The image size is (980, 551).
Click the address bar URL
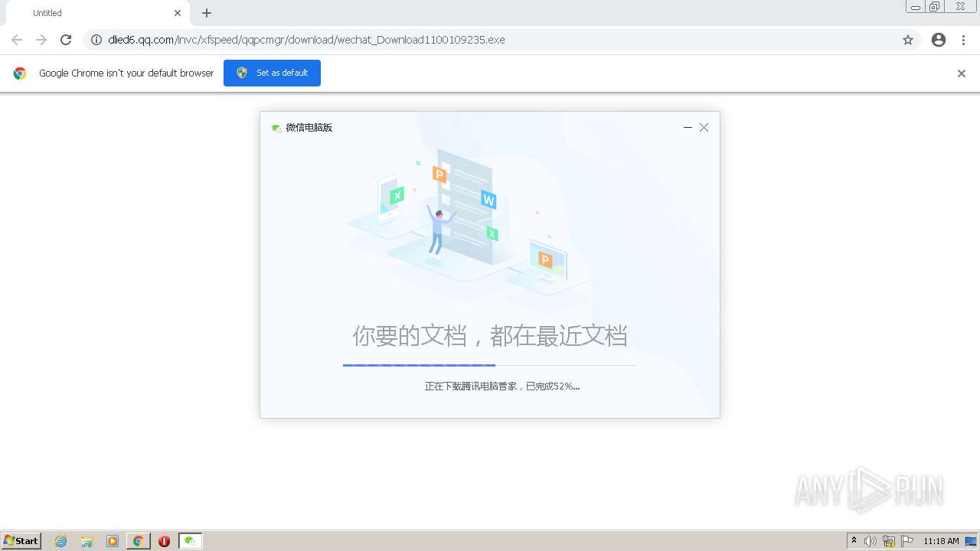[307, 40]
